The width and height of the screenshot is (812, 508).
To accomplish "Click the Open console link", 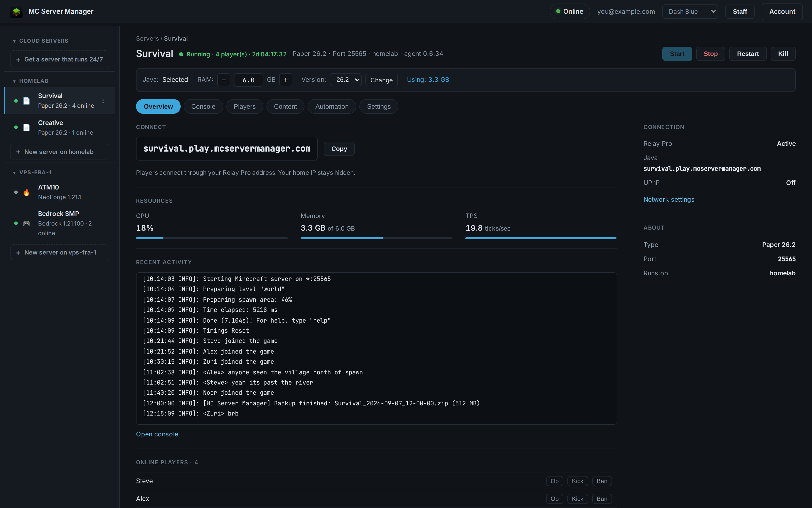I will pyautogui.click(x=157, y=434).
